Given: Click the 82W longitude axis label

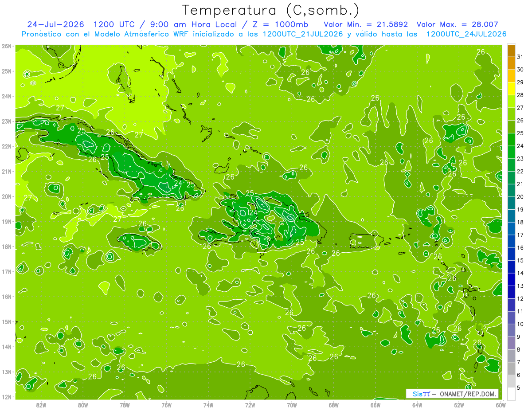Looking at the screenshot, I should point(41,405).
